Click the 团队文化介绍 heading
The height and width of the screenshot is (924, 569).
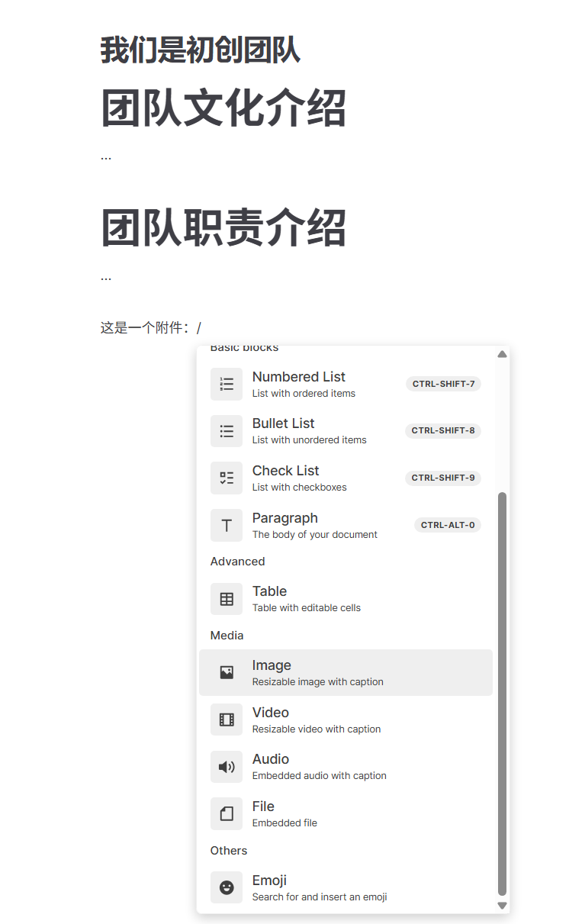pos(223,108)
